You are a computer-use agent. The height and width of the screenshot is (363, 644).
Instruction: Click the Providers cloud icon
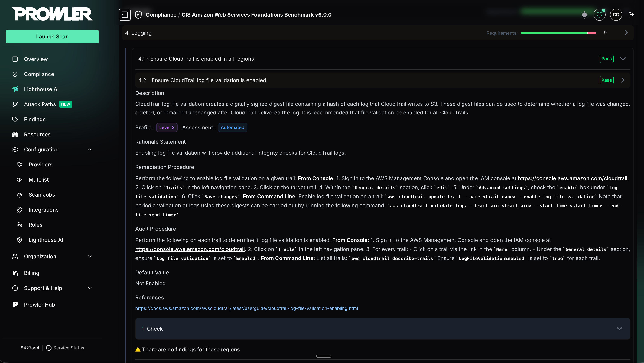[19, 165]
